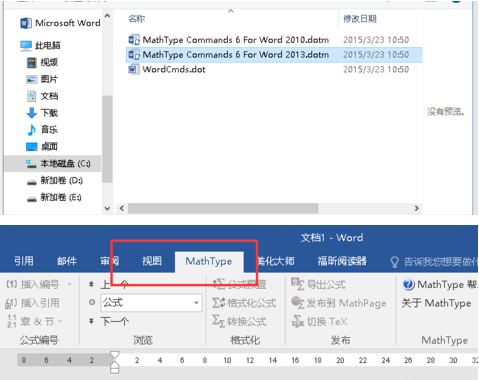The width and height of the screenshot is (479, 380).
Task: Open the 图片 pictures folder icon
Action: 32,79
